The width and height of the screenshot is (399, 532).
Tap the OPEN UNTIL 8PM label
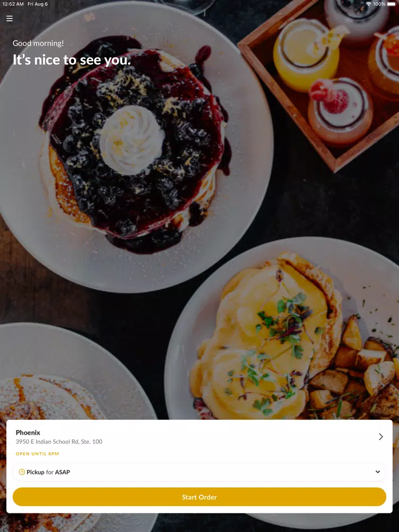(x=37, y=454)
